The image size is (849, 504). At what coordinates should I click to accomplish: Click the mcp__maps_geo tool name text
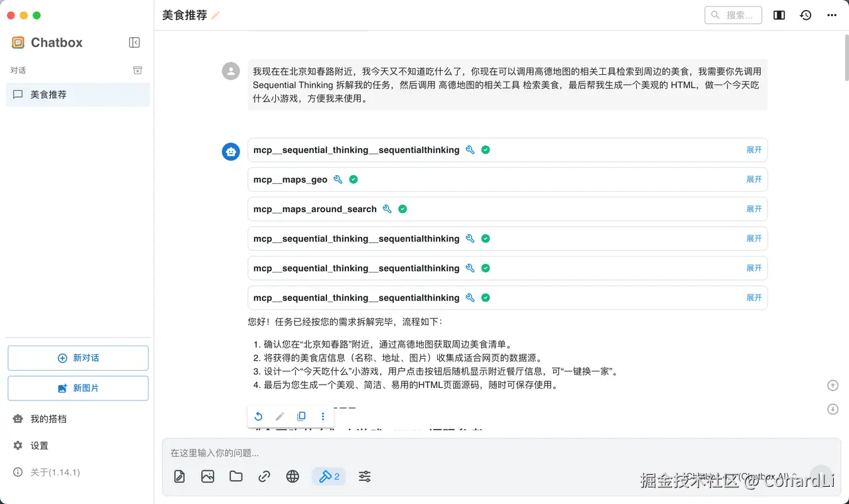(x=291, y=179)
